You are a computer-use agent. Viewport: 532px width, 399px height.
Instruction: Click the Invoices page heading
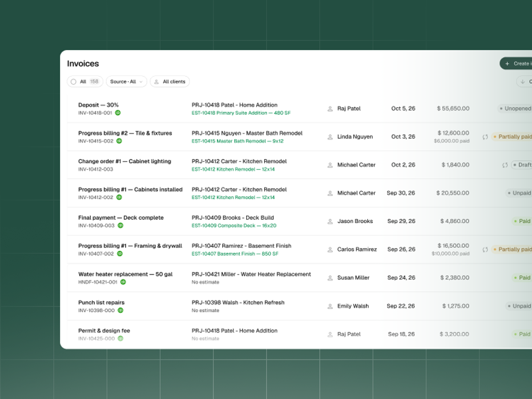click(x=83, y=64)
